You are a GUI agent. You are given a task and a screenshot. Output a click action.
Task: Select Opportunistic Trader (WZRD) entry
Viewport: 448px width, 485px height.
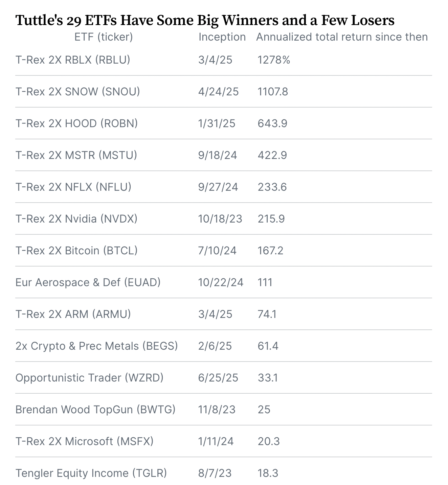[x=89, y=378]
